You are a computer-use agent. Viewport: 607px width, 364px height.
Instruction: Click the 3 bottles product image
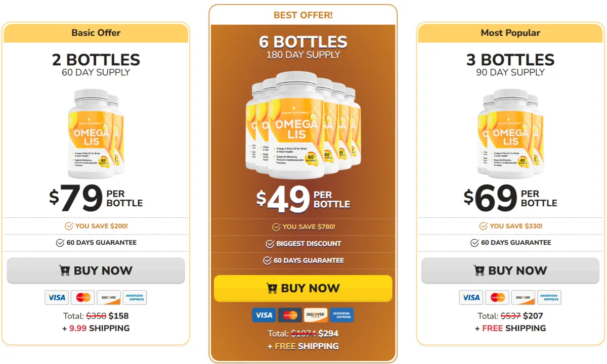click(x=510, y=134)
